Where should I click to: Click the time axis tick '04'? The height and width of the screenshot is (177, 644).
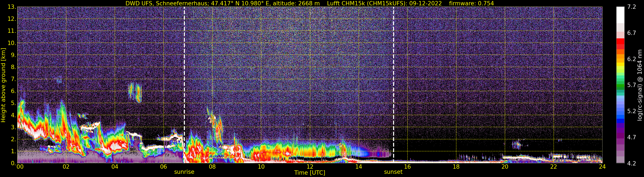click(x=115, y=167)
